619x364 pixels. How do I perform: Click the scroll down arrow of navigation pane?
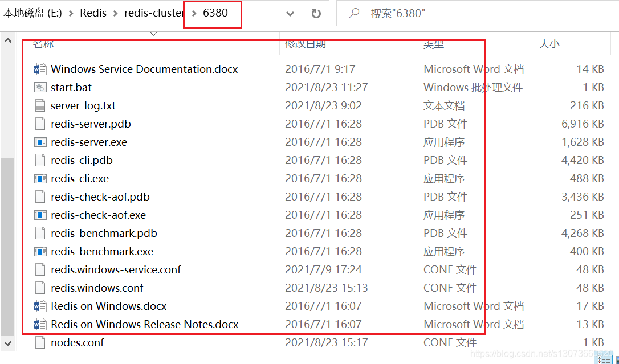[x=8, y=343]
